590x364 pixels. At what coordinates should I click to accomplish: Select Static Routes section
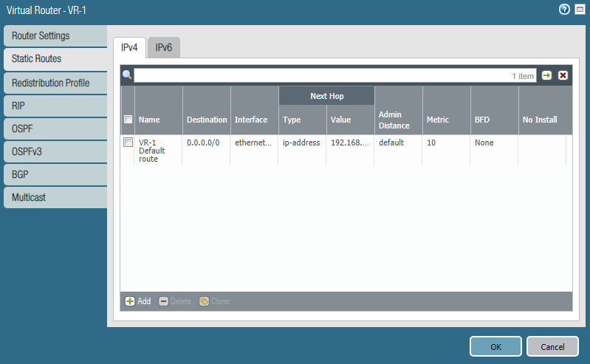pyautogui.click(x=55, y=59)
